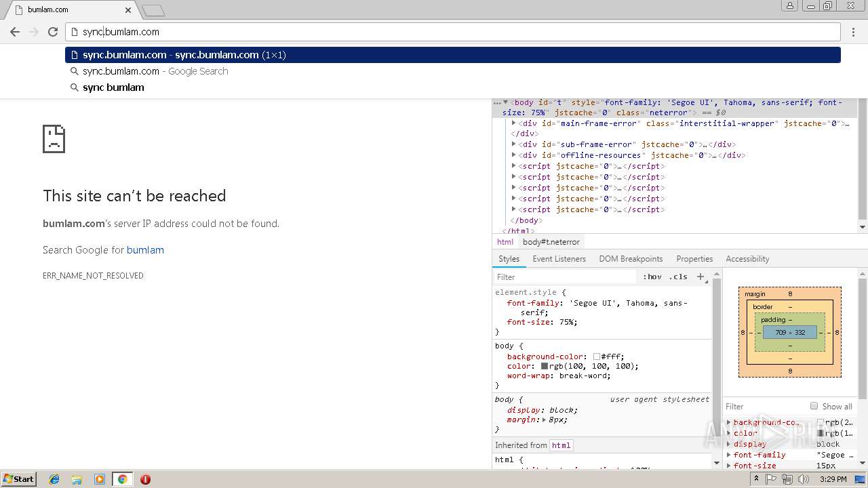
Task: Click Chrome icon in taskbar
Action: point(122,479)
